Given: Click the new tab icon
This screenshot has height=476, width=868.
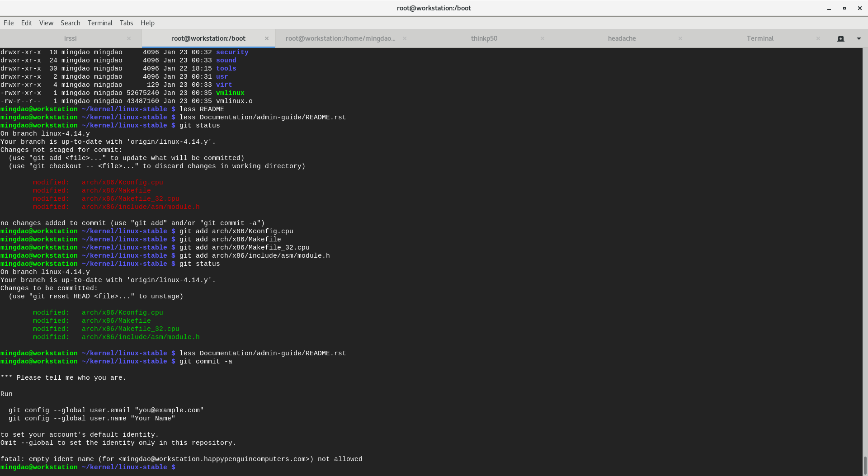Looking at the screenshot, I should [841, 38].
